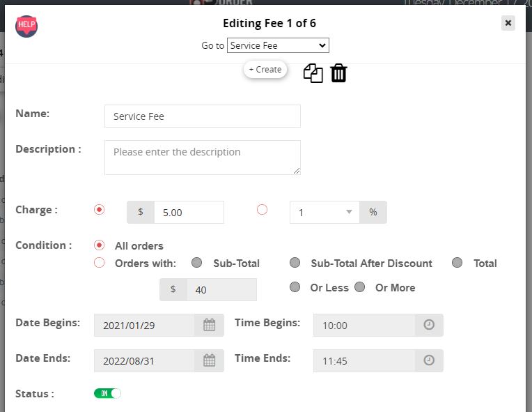Image resolution: width=532 pixels, height=412 pixels.
Task: Open the 'Go to' Service Fee dropdown
Action: pyautogui.click(x=278, y=45)
